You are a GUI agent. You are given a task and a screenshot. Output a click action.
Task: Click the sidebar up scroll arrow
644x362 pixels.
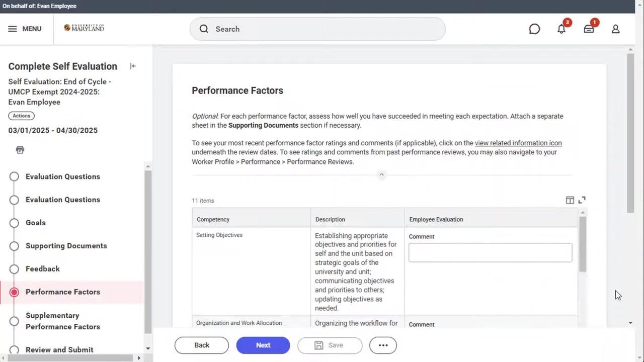pyautogui.click(x=147, y=166)
